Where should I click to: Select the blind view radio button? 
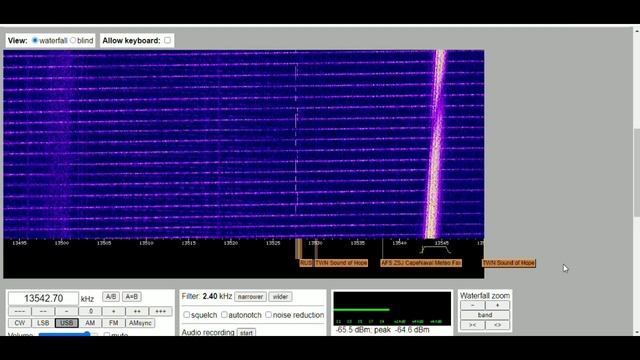[x=73, y=40]
